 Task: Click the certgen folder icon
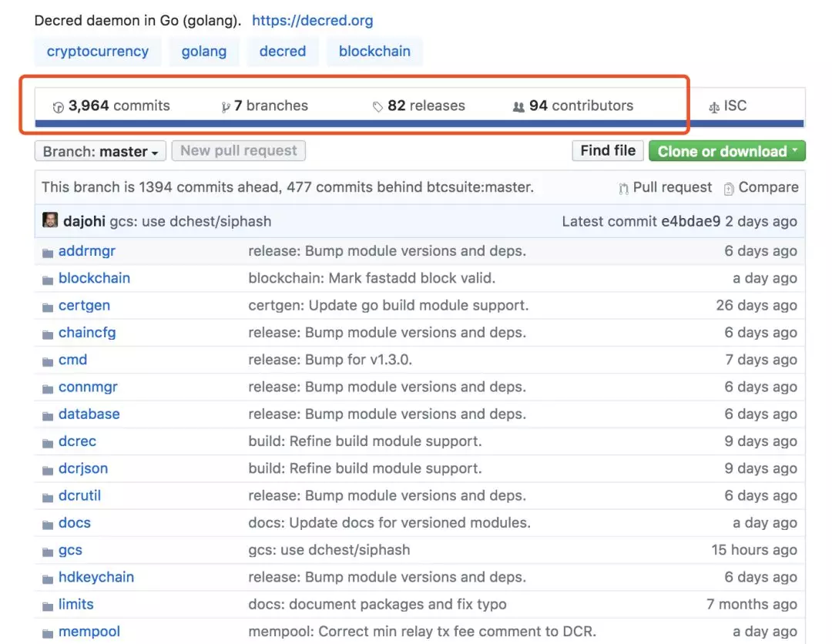pyautogui.click(x=48, y=307)
